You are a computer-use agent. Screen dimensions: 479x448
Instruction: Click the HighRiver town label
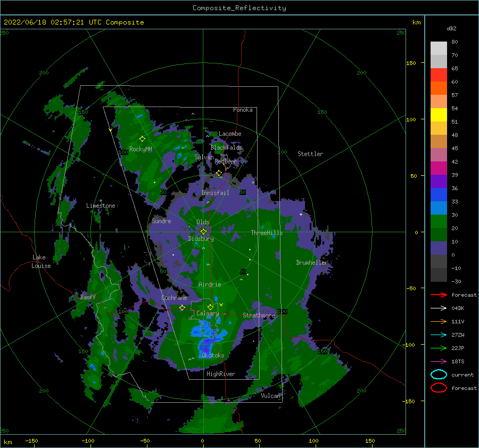pyautogui.click(x=221, y=374)
